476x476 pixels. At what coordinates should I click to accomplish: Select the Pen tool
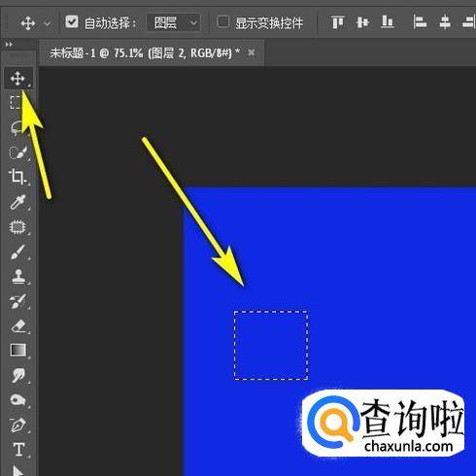coord(17,425)
